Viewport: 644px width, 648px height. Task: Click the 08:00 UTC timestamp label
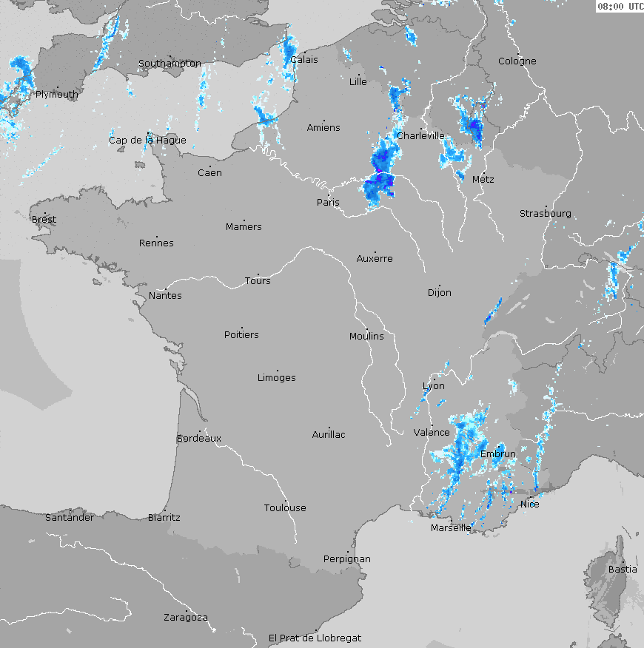(x=620, y=6)
